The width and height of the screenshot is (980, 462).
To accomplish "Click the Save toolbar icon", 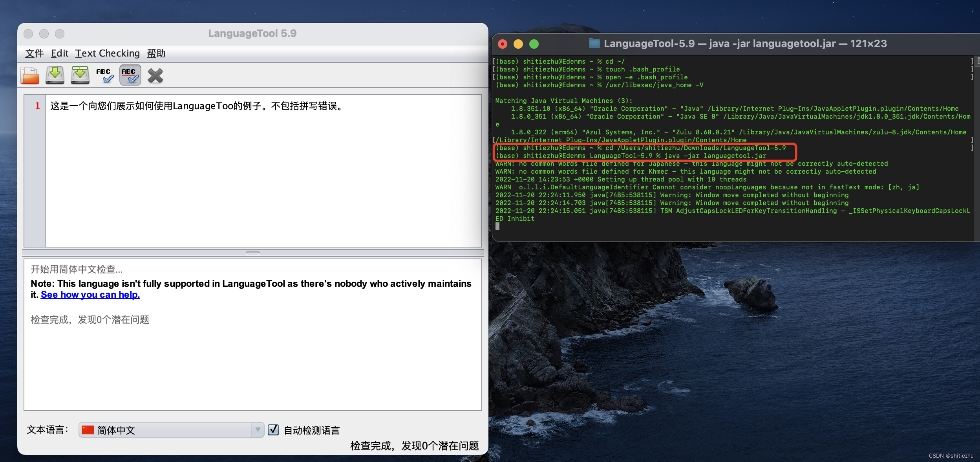I will pyautogui.click(x=55, y=75).
